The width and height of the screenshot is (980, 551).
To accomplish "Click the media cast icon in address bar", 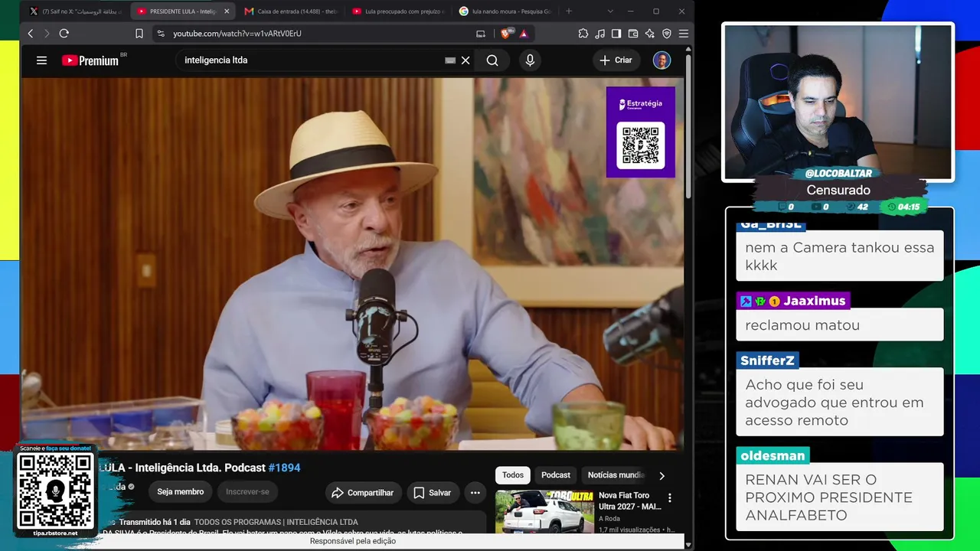I will tap(481, 34).
